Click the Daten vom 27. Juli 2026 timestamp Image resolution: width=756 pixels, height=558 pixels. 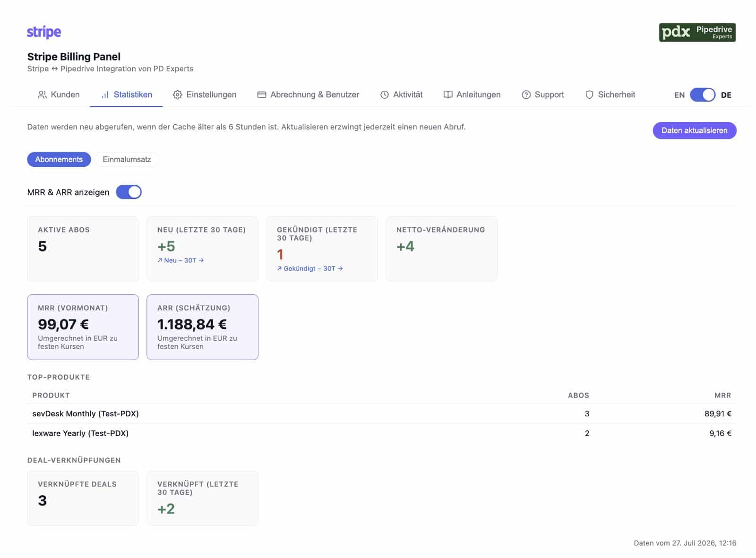pyautogui.click(x=685, y=543)
